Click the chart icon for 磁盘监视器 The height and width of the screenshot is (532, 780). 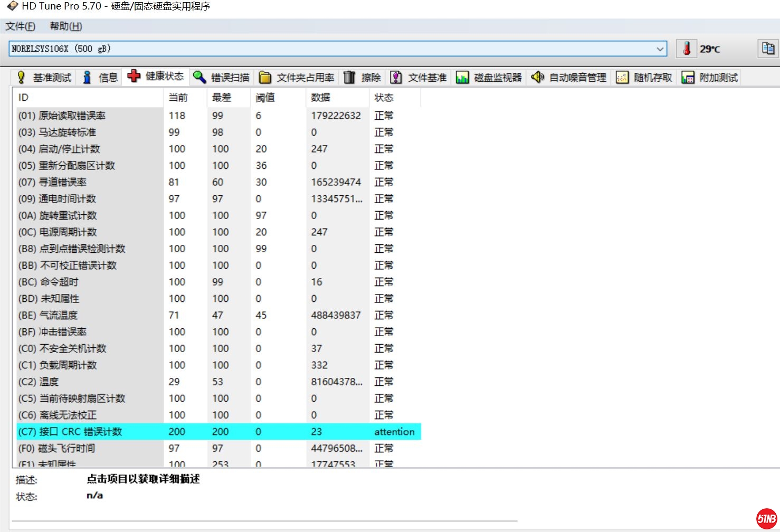pos(462,78)
